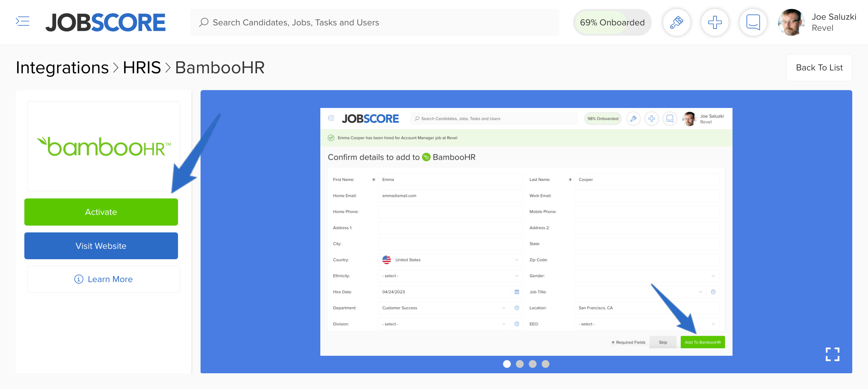This screenshot has height=389, width=868.
Task: Select the first carousel dot
Action: click(507, 364)
